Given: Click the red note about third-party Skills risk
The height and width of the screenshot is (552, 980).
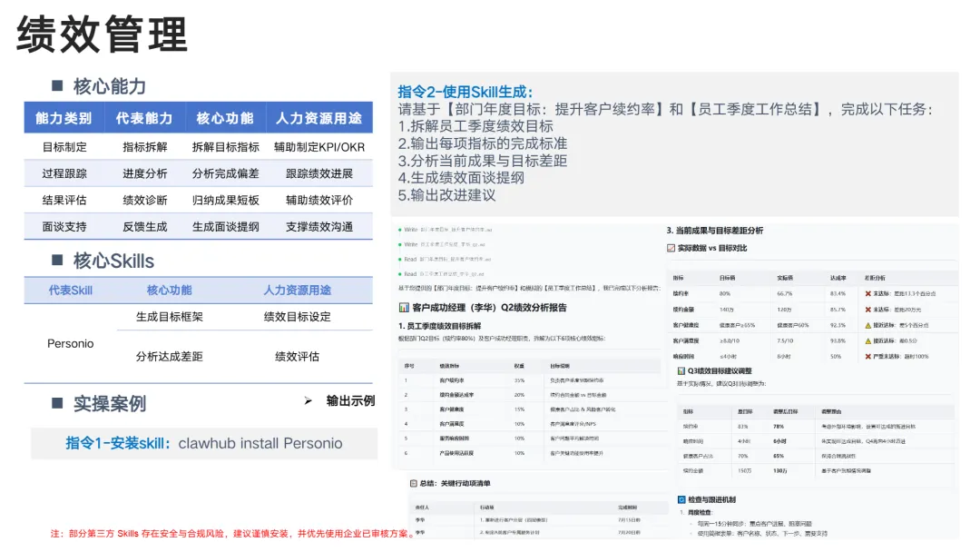Looking at the screenshot, I should [x=232, y=533].
